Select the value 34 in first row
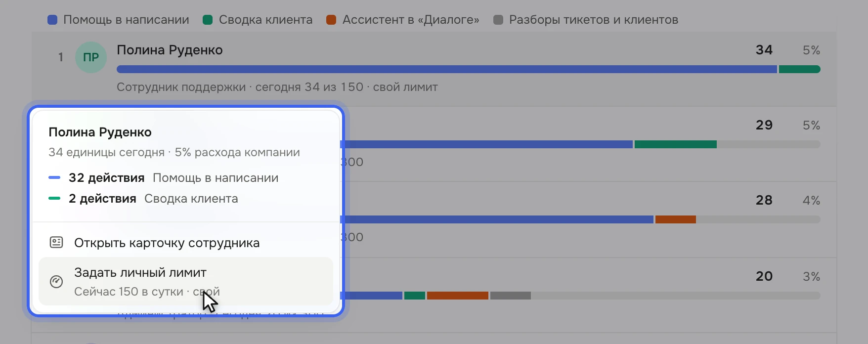The width and height of the screenshot is (868, 344). click(764, 50)
